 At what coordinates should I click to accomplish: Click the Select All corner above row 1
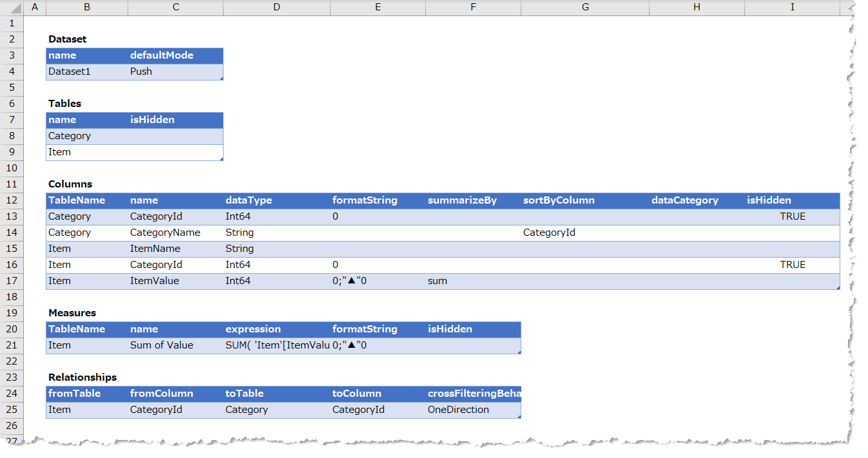point(10,7)
